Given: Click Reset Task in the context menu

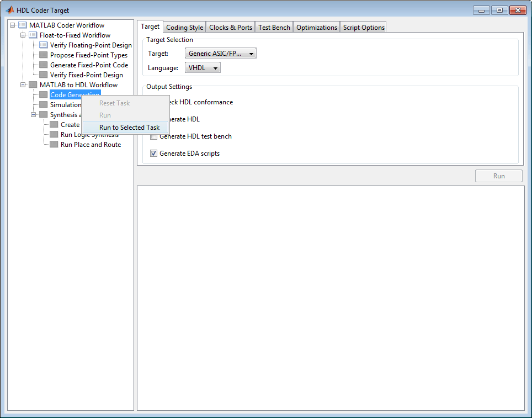Looking at the screenshot, I should (125, 103).
